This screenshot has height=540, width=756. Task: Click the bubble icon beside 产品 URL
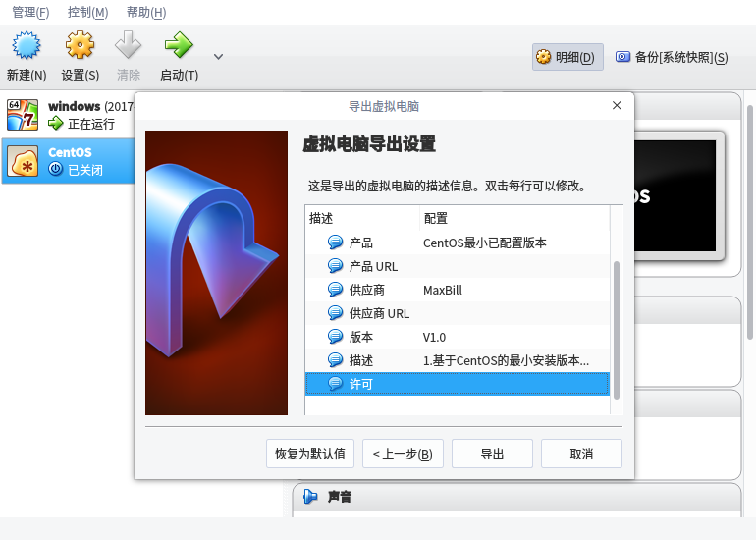pyautogui.click(x=335, y=266)
